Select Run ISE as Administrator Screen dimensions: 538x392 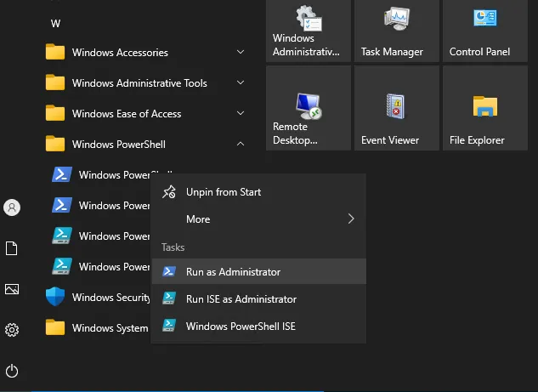(241, 299)
